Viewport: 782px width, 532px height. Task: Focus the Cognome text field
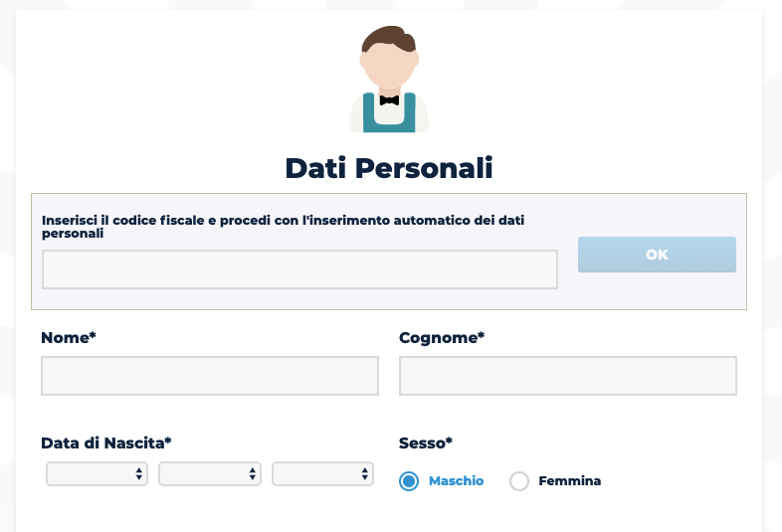tap(567, 376)
